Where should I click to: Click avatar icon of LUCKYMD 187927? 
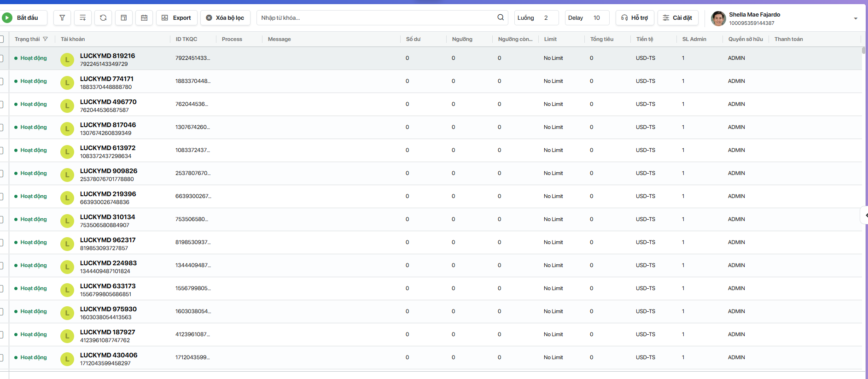pos(67,336)
